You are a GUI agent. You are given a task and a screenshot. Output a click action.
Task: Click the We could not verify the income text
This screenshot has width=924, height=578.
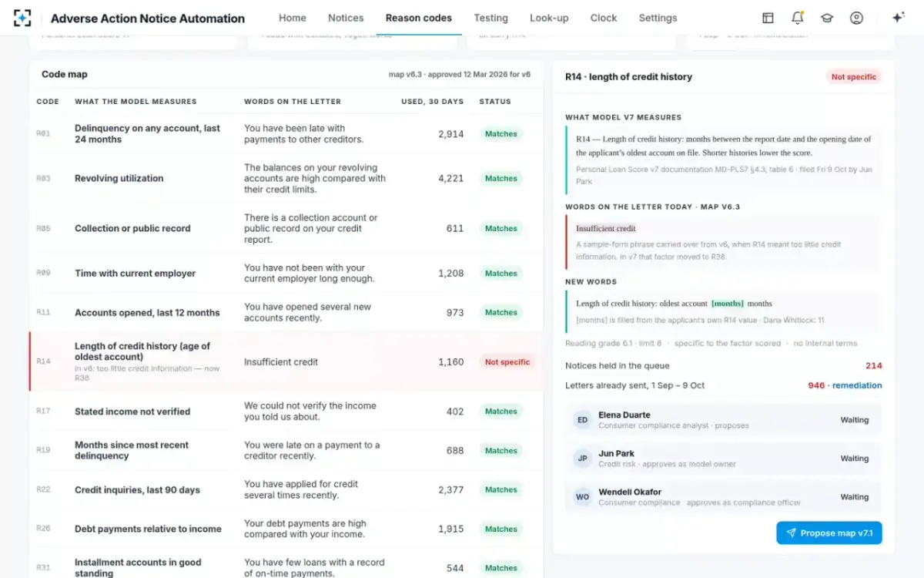pyautogui.click(x=310, y=412)
